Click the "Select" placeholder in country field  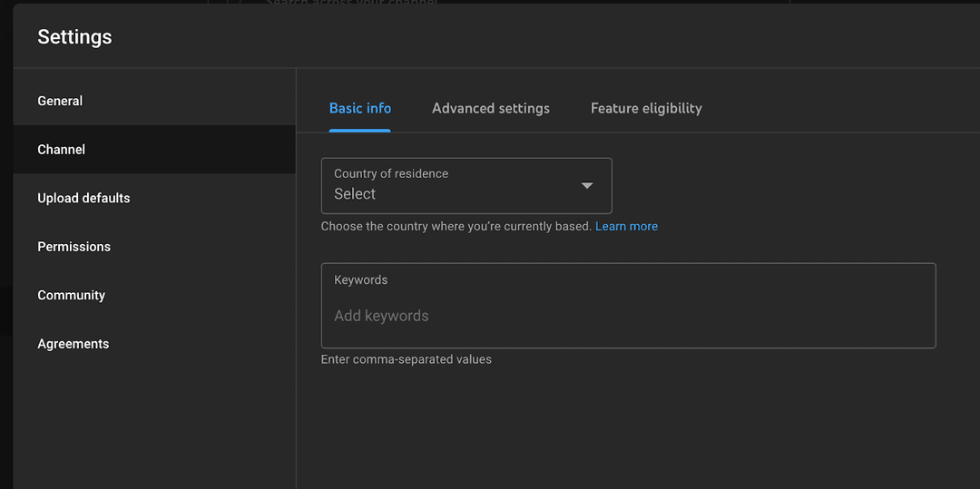(355, 194)
